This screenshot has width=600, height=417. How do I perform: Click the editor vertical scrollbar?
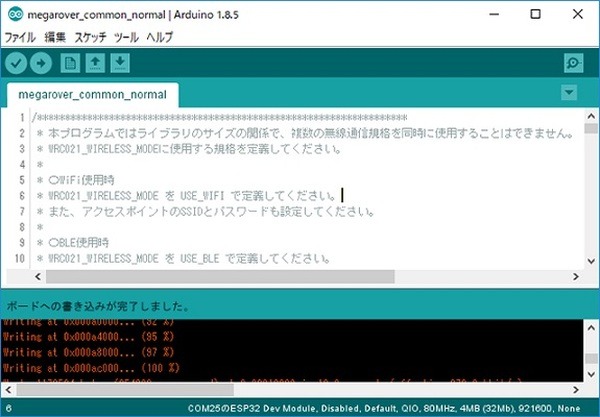(x=588, y=190)
